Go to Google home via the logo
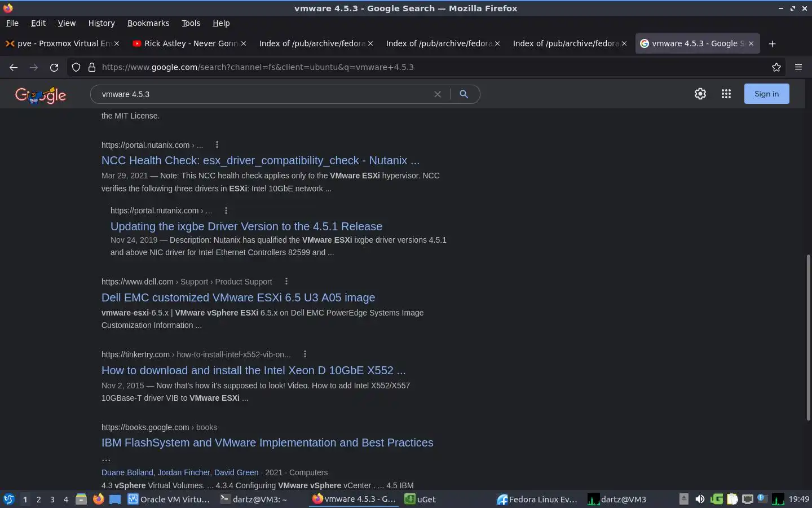Image resolution: width=812 pixels, height=508 pixels. pyautogui.click(x=41, y=95)
